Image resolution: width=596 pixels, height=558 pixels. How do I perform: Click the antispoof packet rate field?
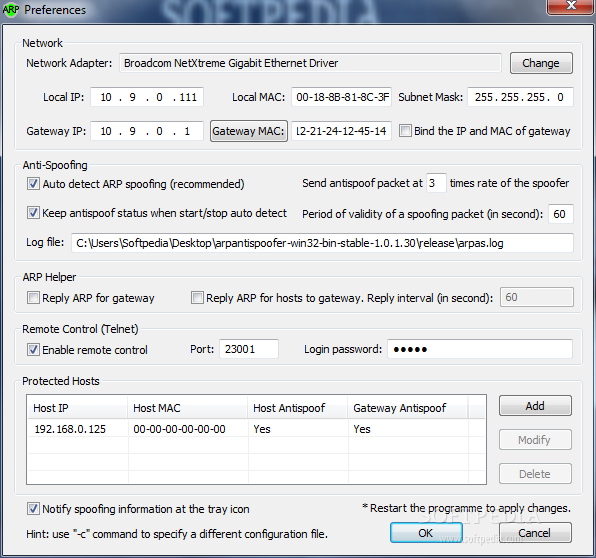[x=436, y=183]
